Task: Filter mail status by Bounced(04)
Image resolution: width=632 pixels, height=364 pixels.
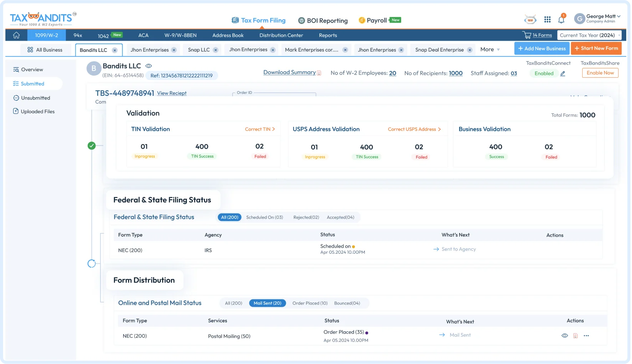Action: click(348, 304)
